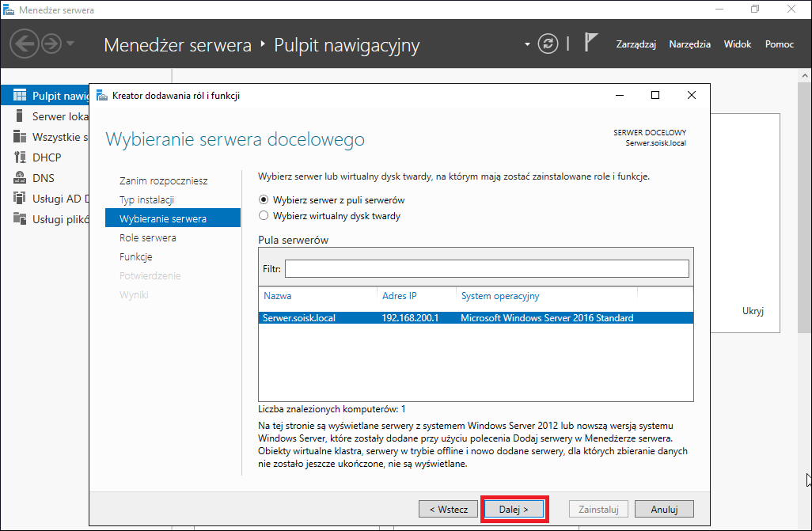Click scrollbar up arrow in Server Manager
The width and height of the screenshot is (812, 531).
click(805, 75)
